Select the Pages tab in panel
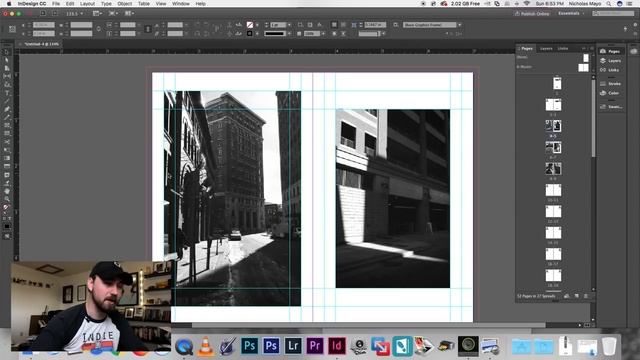The image size is (640, 360). pos(527,49)
